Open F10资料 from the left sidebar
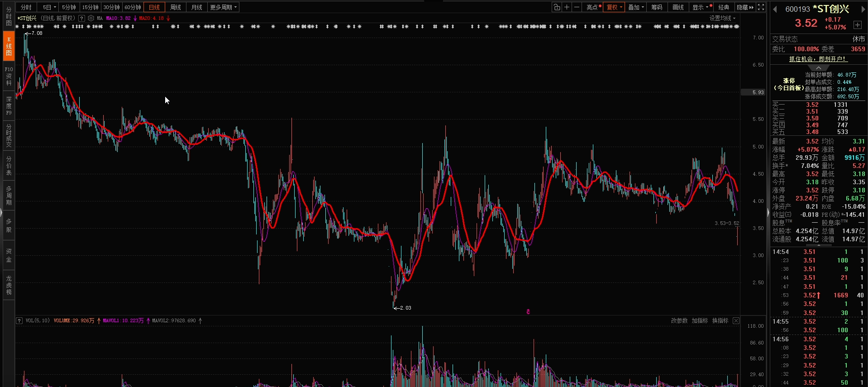This screenshot has height=387, width=868. [x=9, y=76]
